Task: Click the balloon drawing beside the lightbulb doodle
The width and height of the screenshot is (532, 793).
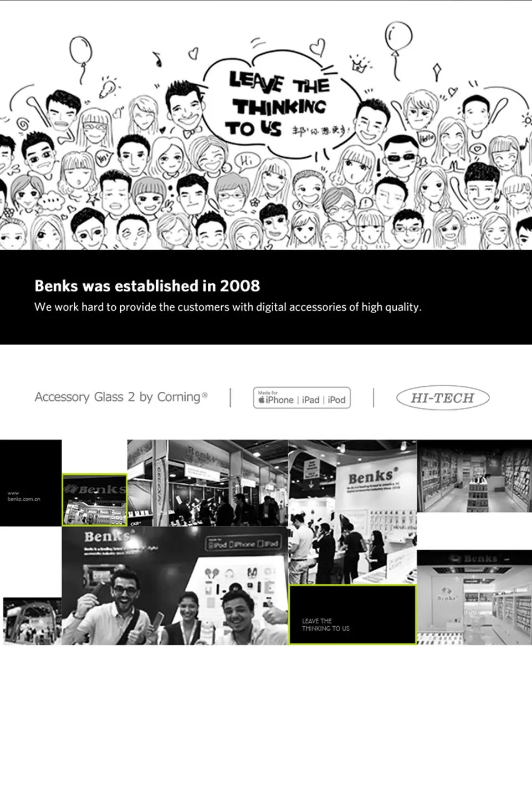Action: [81, 59]
